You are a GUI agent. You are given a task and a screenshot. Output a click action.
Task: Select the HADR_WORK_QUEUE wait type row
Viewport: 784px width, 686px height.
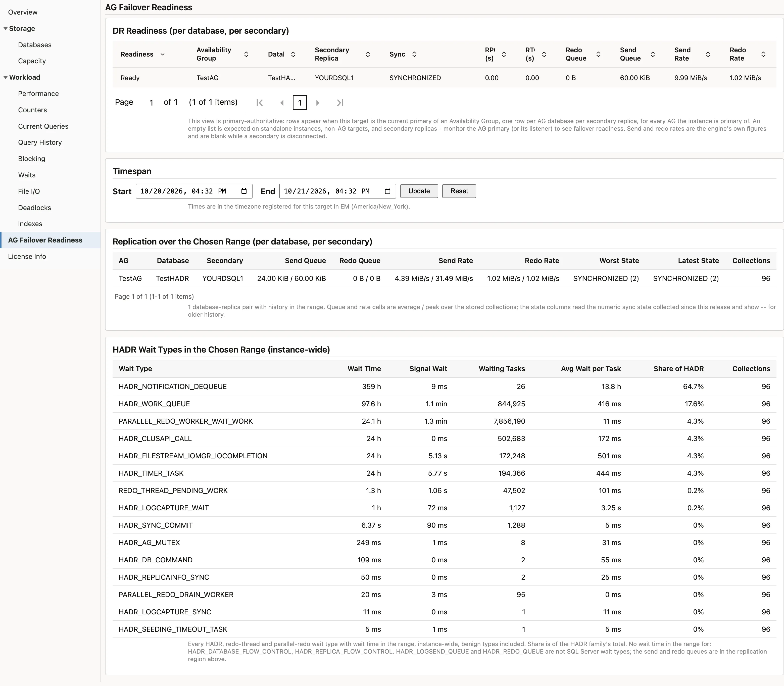(445, 404)
